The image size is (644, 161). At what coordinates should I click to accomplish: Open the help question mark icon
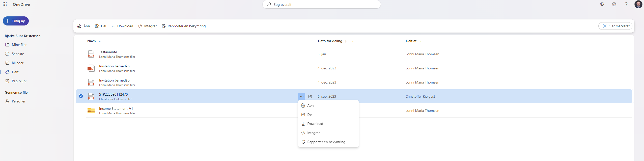tap(626, 4)
